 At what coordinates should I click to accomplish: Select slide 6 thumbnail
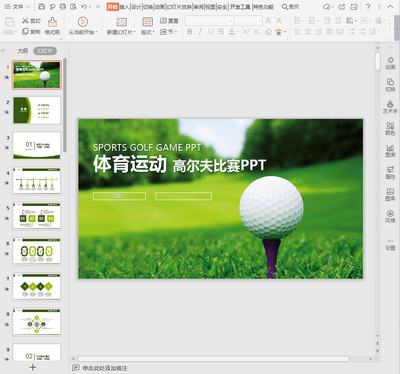coord(37,252)
